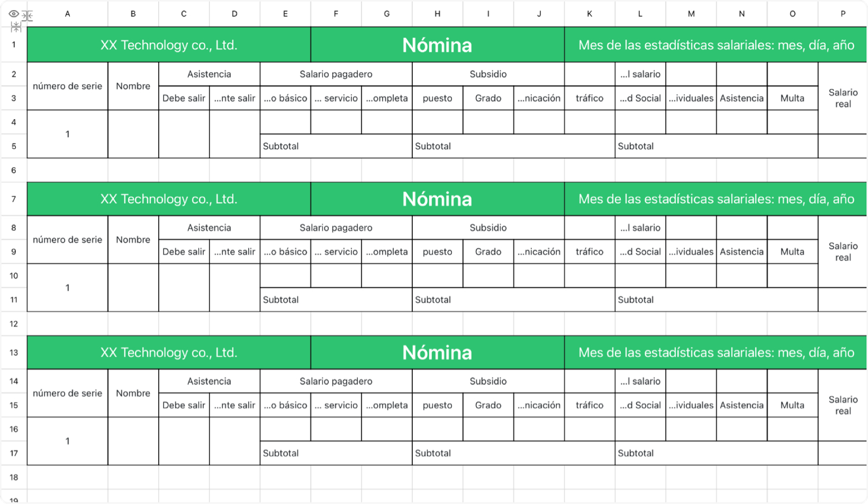Image resolution: width=868 pixels, height=504 pixels.
Task: Click Salario pagadero header in row 2
Action: tap(336, 74)
